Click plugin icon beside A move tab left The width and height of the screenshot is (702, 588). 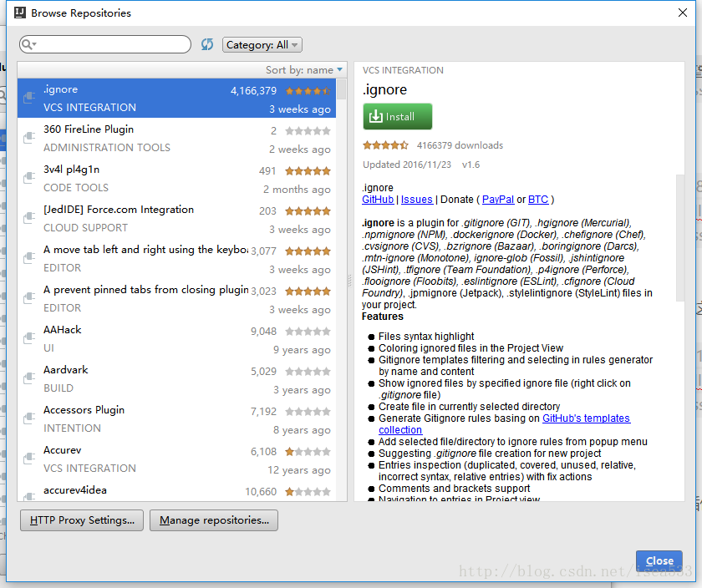(x=29, y=257)
